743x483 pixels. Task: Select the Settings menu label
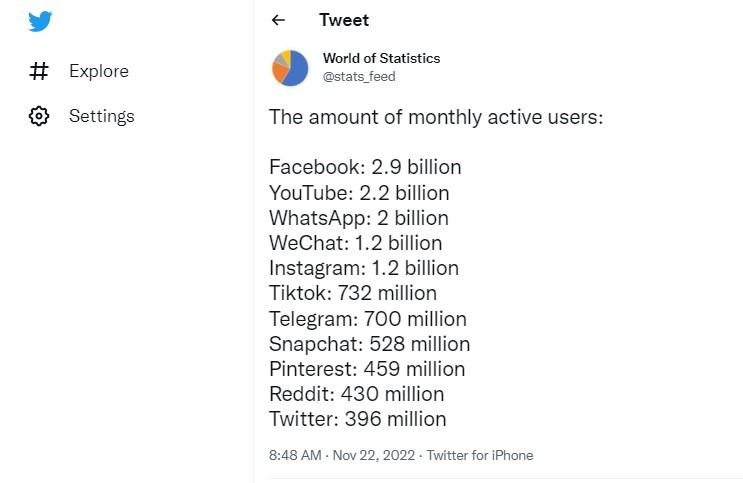[x=101, y=116]
